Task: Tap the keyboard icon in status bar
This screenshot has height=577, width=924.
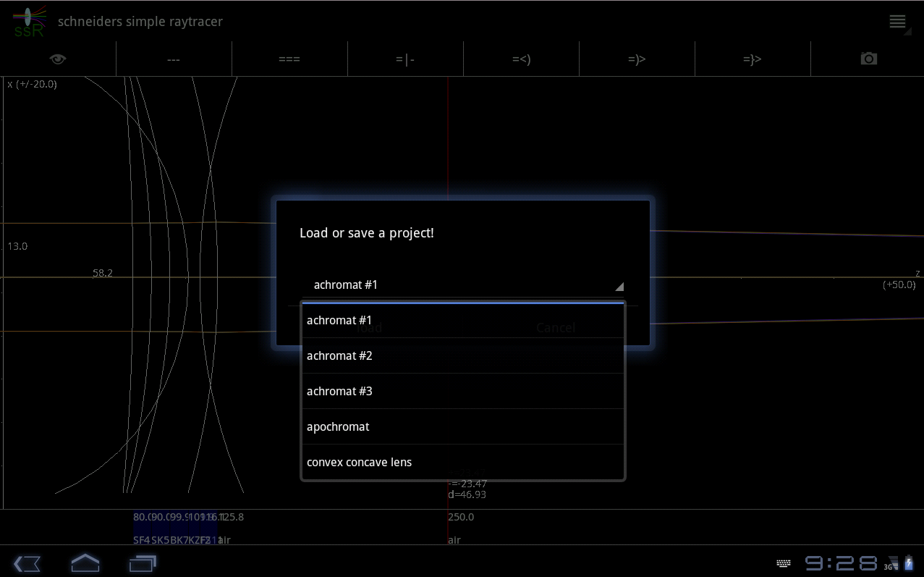Action: point(784,563)
